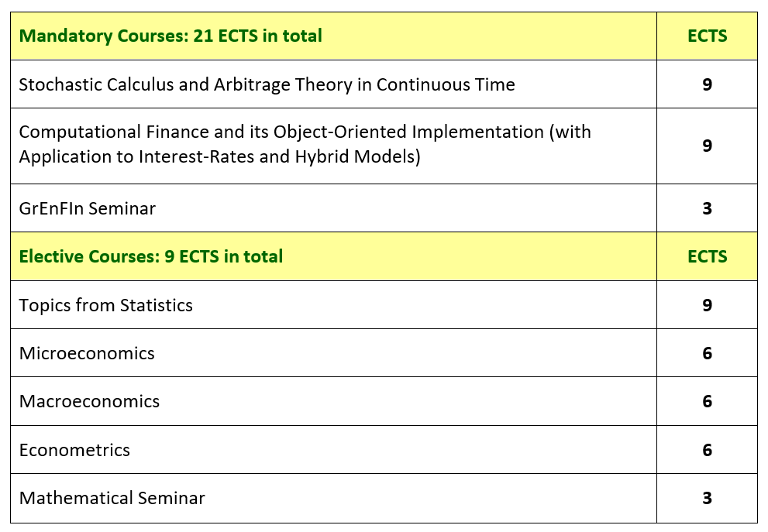This screenshot has height=532, width=768.
Task: Click the Computational Finance course row
Action: tap(333, 146)
